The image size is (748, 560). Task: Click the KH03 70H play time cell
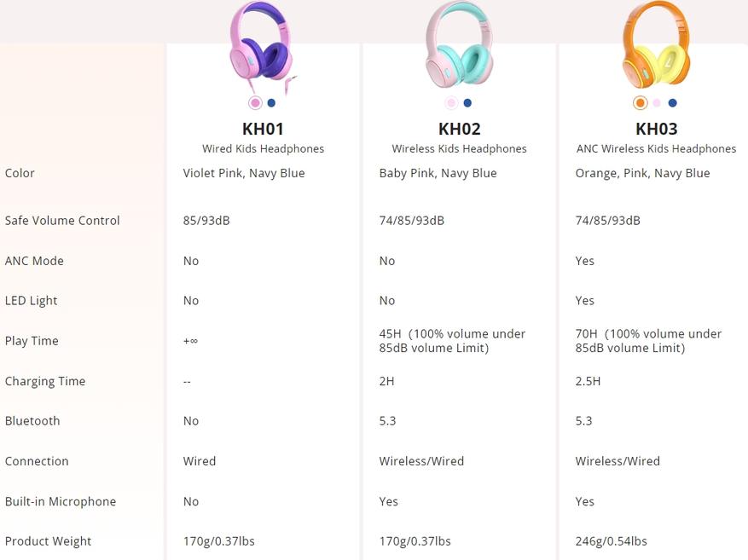point(648,341)
